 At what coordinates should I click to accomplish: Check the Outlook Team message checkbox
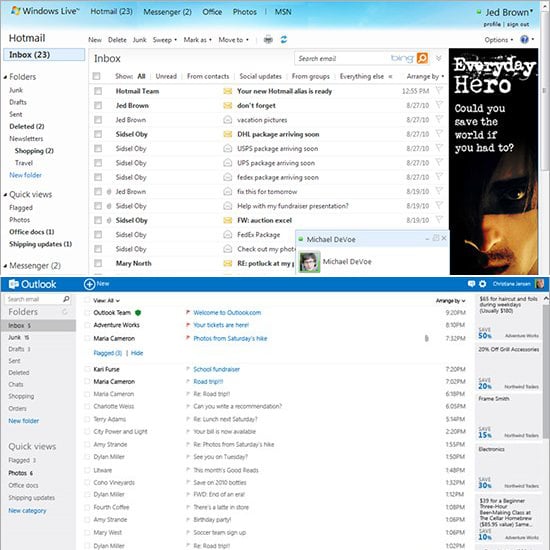click(x=87, y=313)
